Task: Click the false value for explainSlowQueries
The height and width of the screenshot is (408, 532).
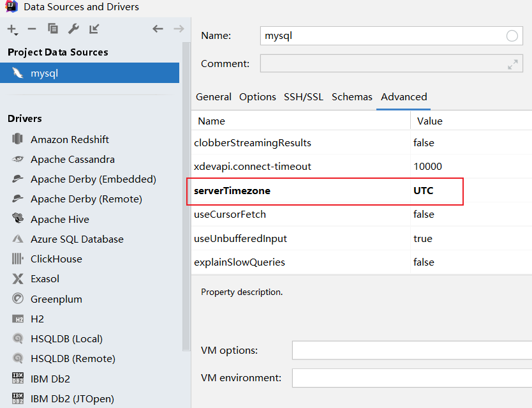Action: [424, 262]
